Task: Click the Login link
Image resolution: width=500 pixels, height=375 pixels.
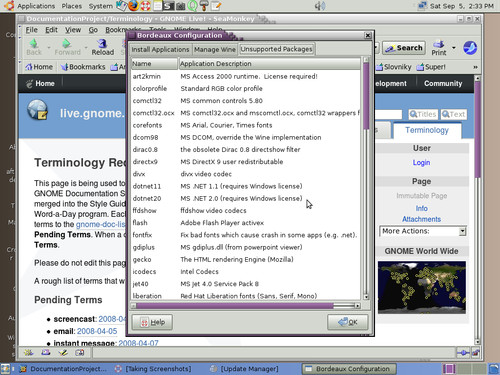Action: pos(421,163)
